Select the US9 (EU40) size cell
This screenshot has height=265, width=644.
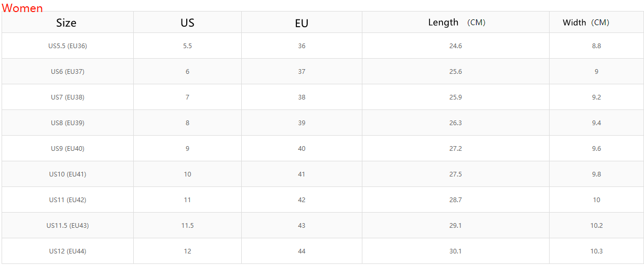tap(68, 149)
